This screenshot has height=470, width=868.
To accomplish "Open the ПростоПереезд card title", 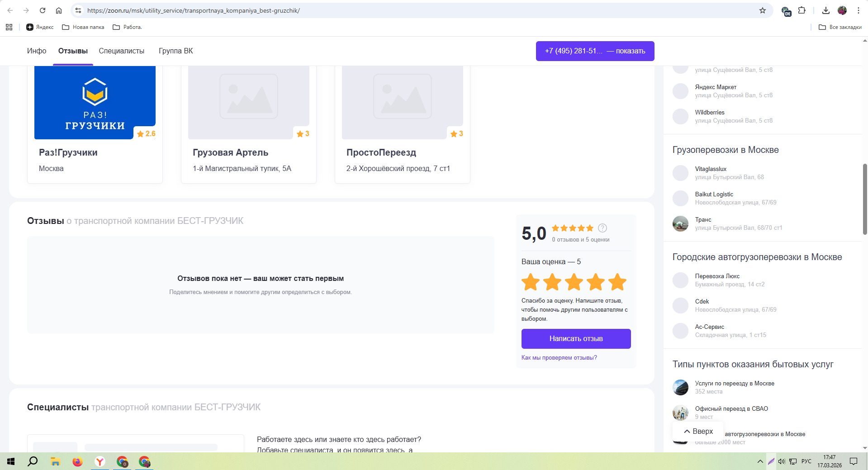I will (x=381, y=152).
